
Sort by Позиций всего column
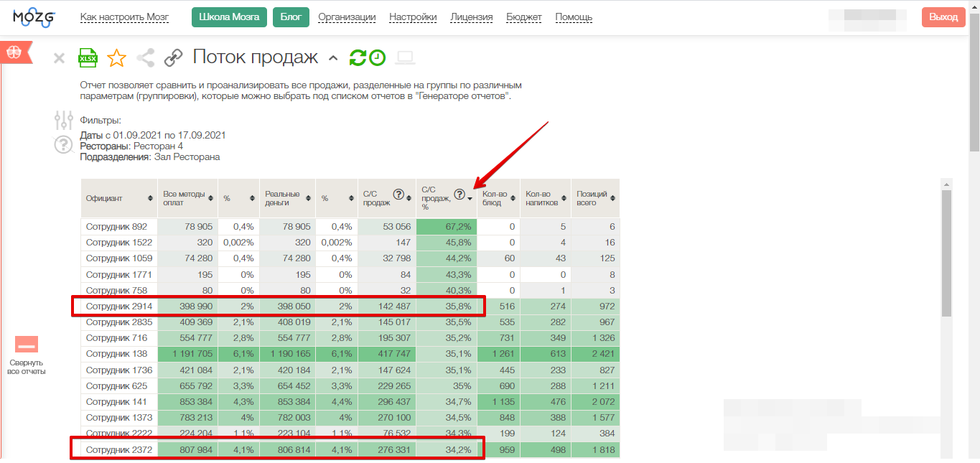click(613, 198)
